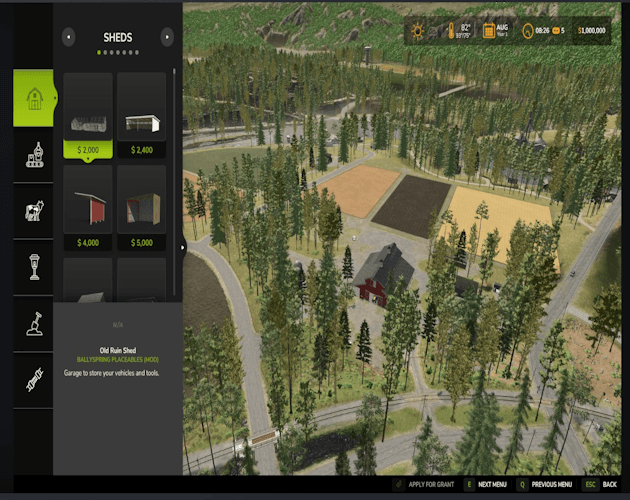The width and height of the screenshot is (630, 500).
Task: Click the thermometer temperature icon
Action: point(451,31)
